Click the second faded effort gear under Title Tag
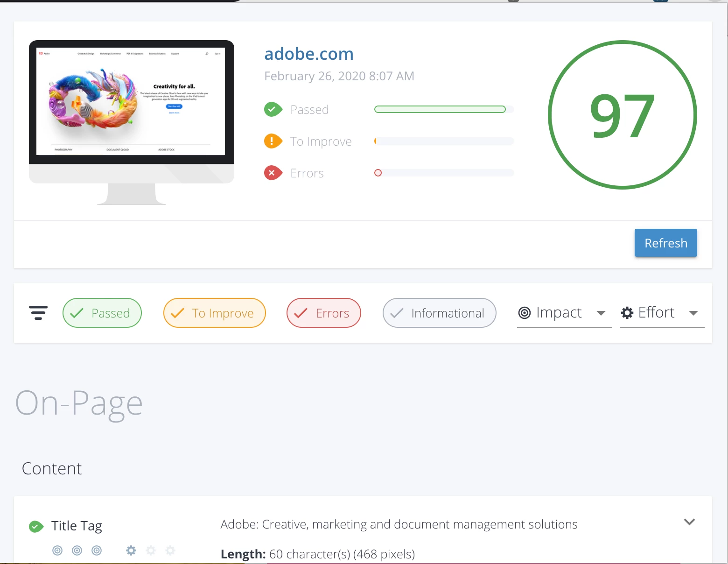This screenshot has height=564, width=728. [151, 550]
